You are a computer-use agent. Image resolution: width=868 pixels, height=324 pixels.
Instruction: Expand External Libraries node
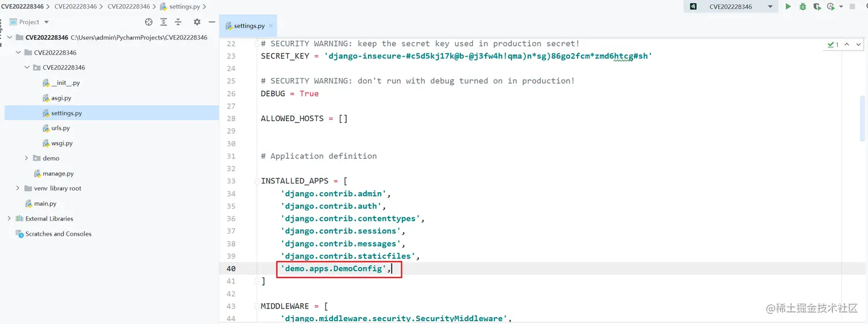click(x=9, y=218)
